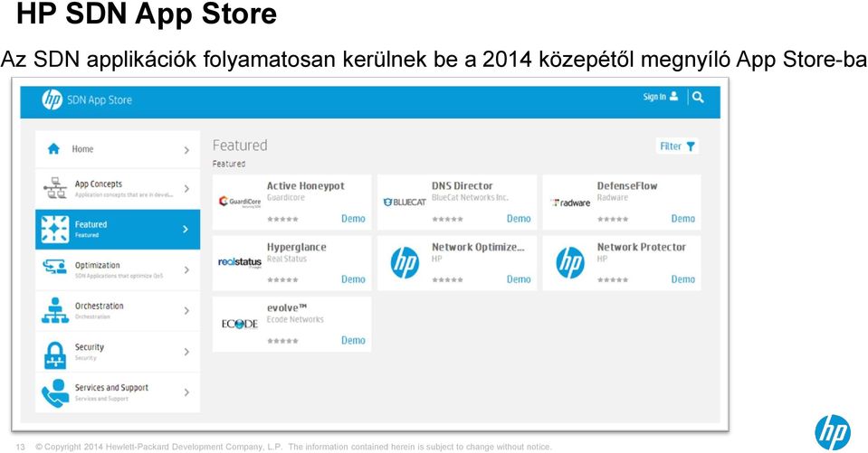
Task: Open the Network Optimize... title
Action: click(478, 247)
